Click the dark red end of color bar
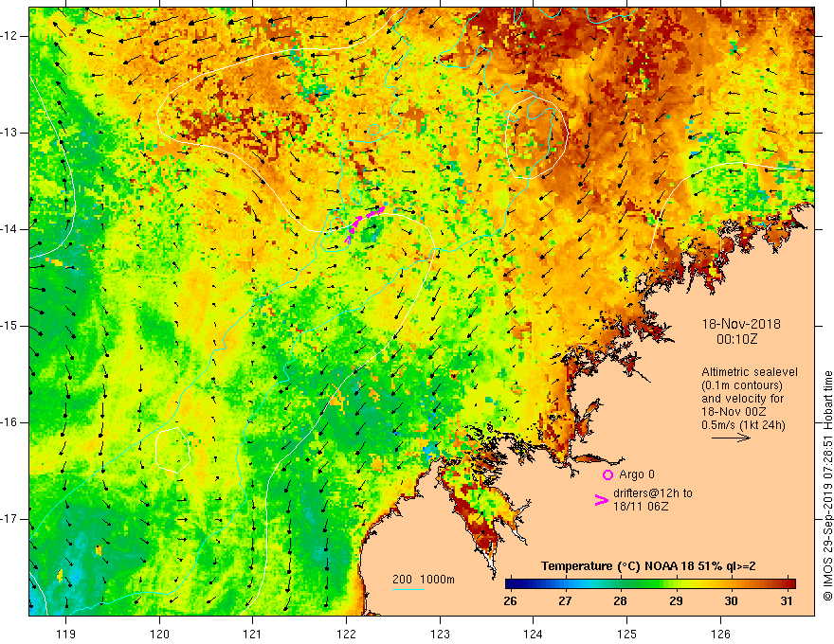The height and width of the screenshot is (644, 834). [x=789, y=584]
